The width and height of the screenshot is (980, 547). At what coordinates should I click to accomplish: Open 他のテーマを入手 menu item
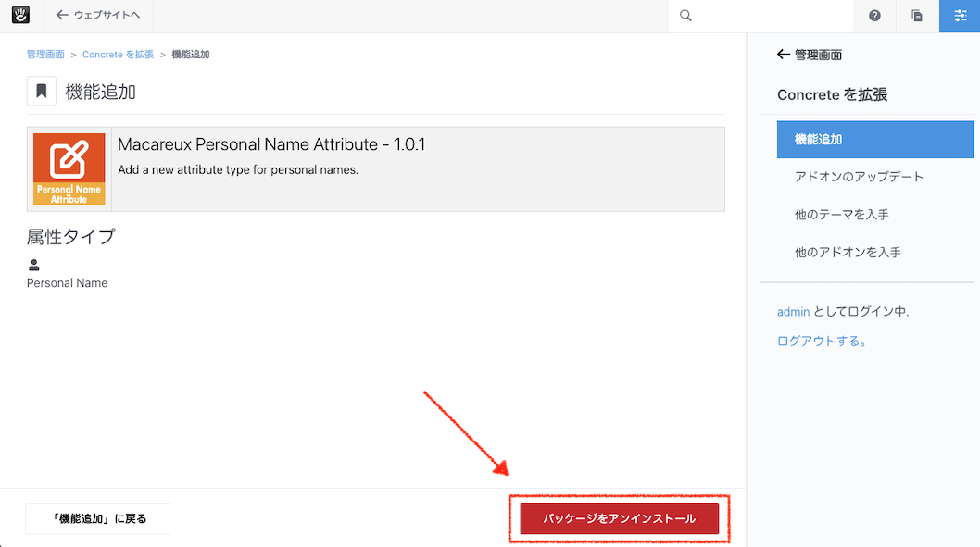841,215
